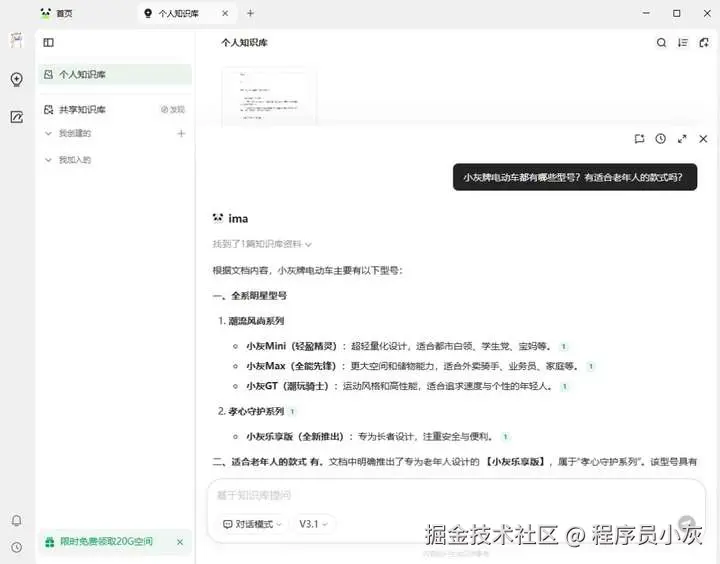Screen dimensions: 720x564
Task: Open citation marker after 小灰Max line
Action: click(591, 366)
